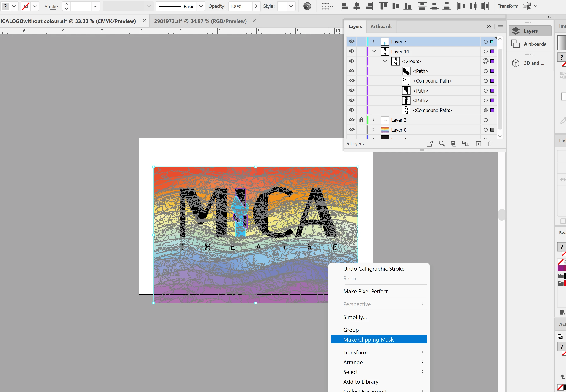Collapse Layer 14 with its chevron
This screenshot has width=566, height=392.
click(374, 51)
